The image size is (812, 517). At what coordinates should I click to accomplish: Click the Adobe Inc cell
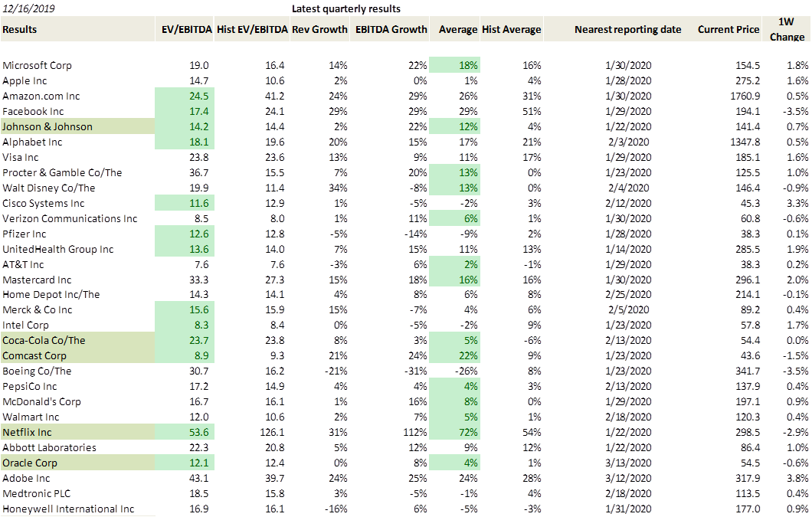(26, 478)
